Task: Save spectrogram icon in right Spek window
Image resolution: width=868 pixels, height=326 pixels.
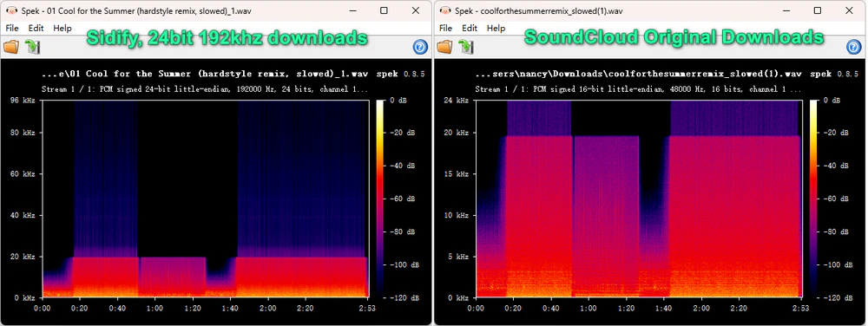Action: coord(467,47)
